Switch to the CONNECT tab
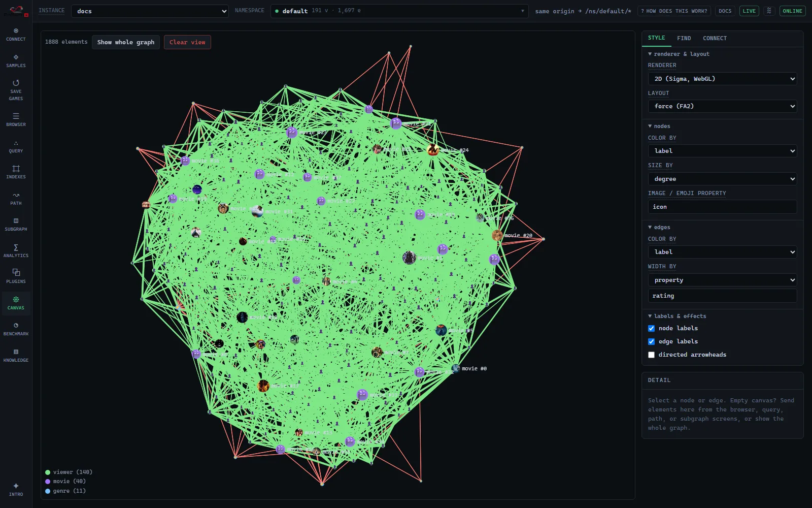This screenshot has height=508, width=812. click(715, 38)
